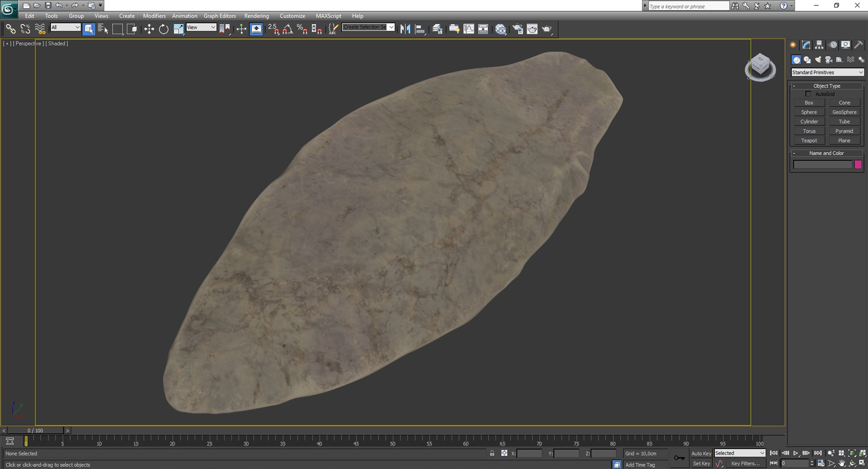Open the reference coordinate 'View' dropdown

tap(201, 27)
